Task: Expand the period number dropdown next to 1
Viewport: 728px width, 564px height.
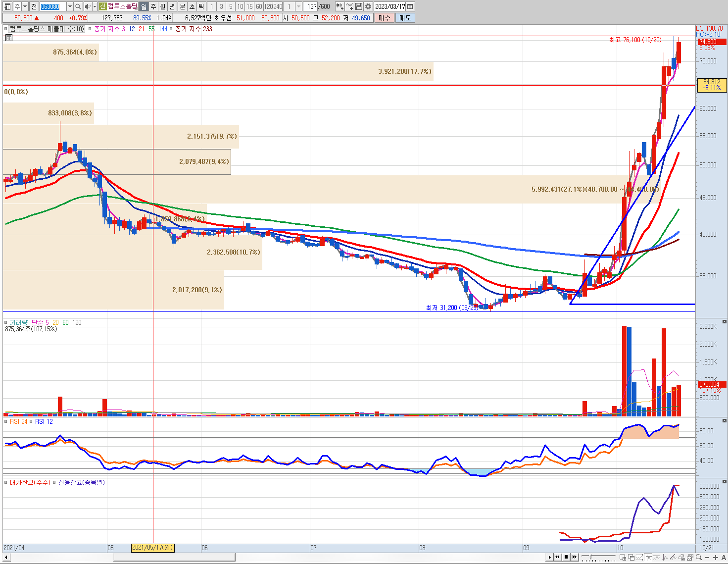Action: tap(298, 6)
